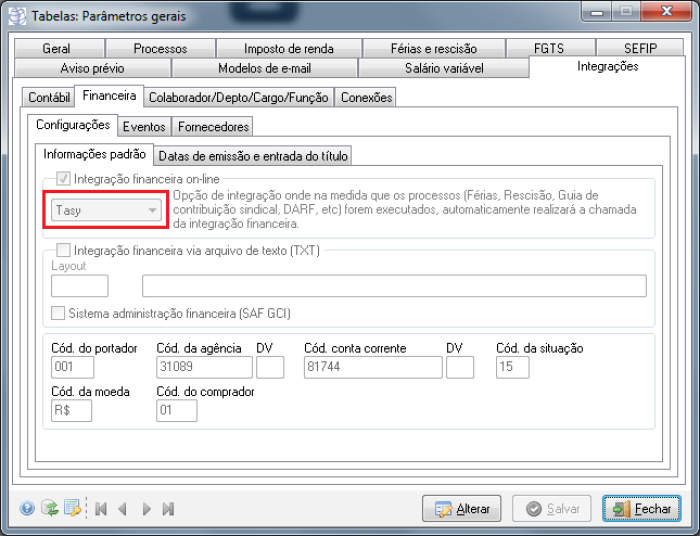Go to the first record arrow
Screen dimensions: 700x536
(x=101, y=509)
